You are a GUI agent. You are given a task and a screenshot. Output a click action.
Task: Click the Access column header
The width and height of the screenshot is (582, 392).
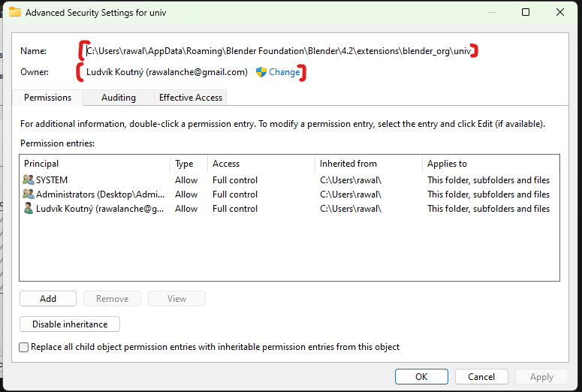[261, 164]
